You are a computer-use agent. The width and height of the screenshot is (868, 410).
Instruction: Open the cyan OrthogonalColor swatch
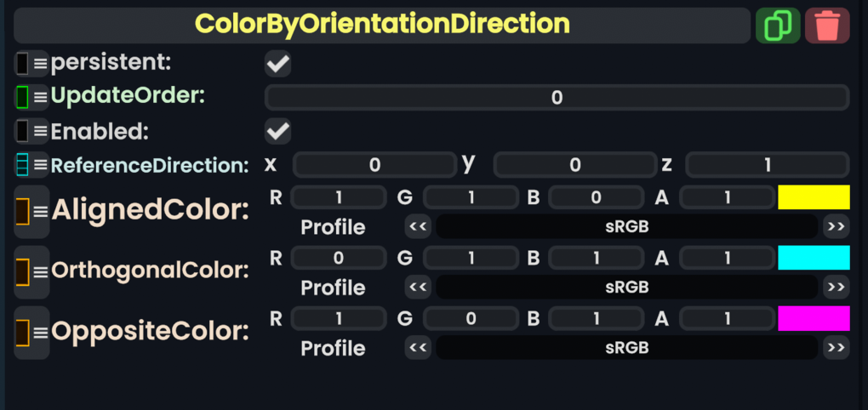[814, 258]
